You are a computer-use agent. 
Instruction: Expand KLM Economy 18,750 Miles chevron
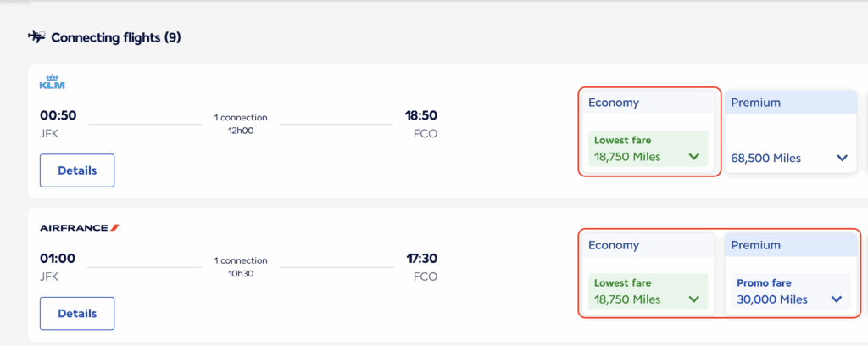tap(693, 157)
